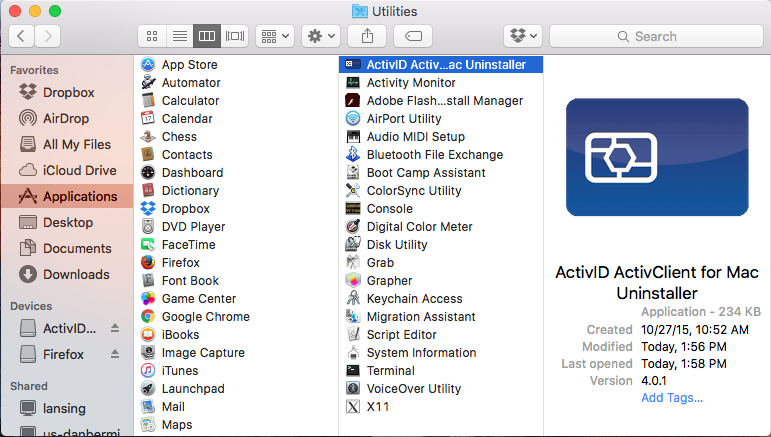Select the Terminal app icon
Image resolution: width=771 pixels, height=437 pixels.
pos(352,371)
